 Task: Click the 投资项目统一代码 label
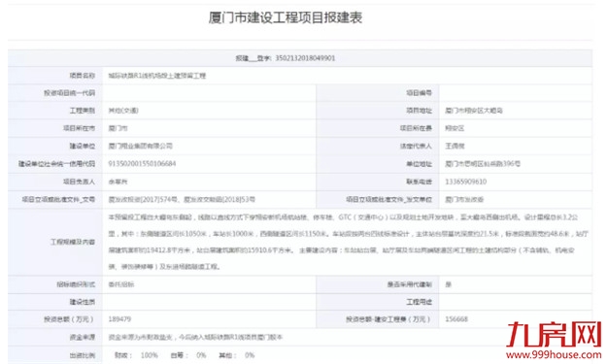(69, 93)
